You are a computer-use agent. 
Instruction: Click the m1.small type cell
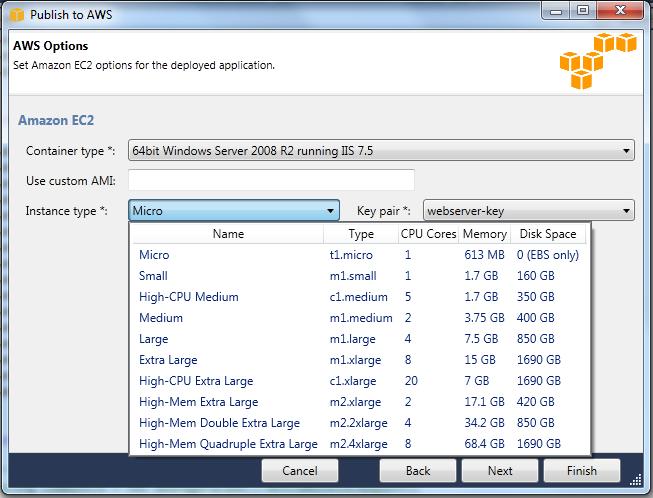pyautogui.click(x=353, y=276)
